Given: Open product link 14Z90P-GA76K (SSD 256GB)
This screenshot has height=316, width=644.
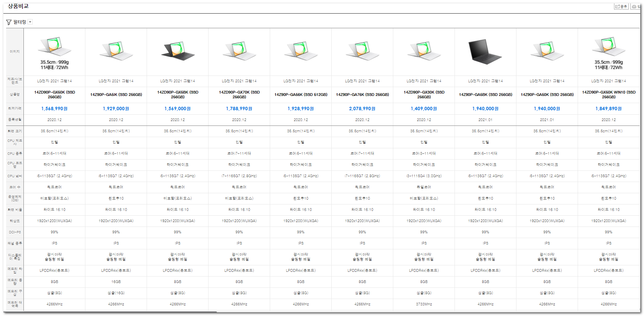Looking at the screenshot, I should 362,95.
